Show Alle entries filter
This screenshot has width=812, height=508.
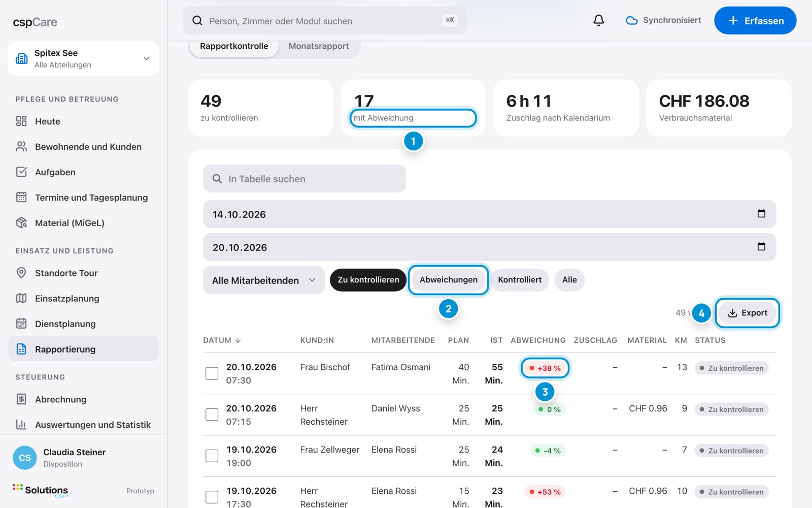[x=569, y=280]
